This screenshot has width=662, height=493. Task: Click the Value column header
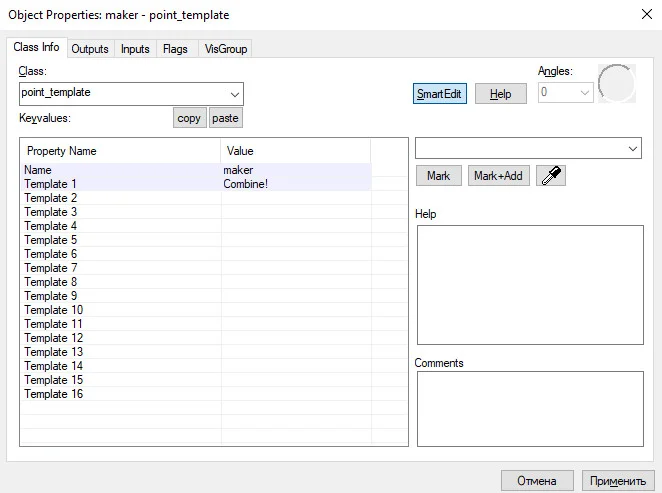coord(296,151)
